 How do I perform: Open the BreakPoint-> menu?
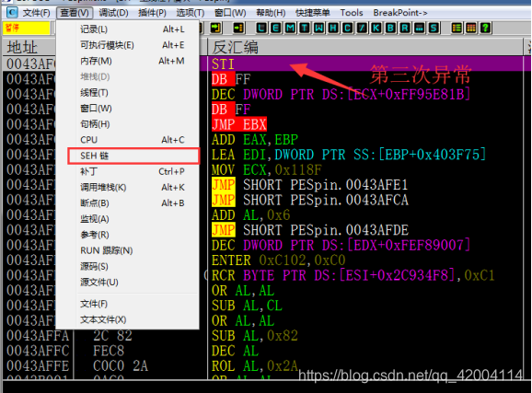tap(400, 13)
